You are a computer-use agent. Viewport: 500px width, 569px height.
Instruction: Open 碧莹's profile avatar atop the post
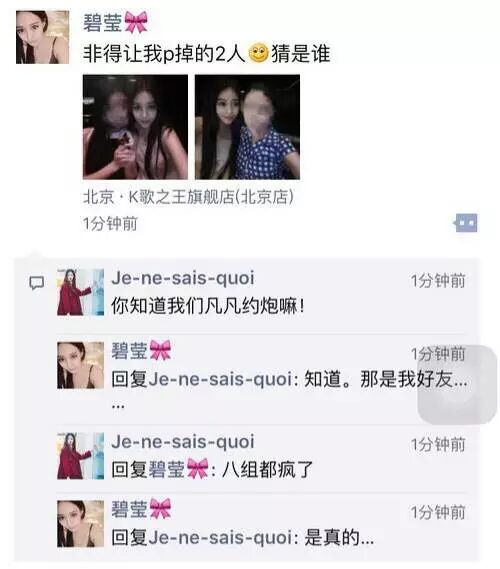(42, 37)
